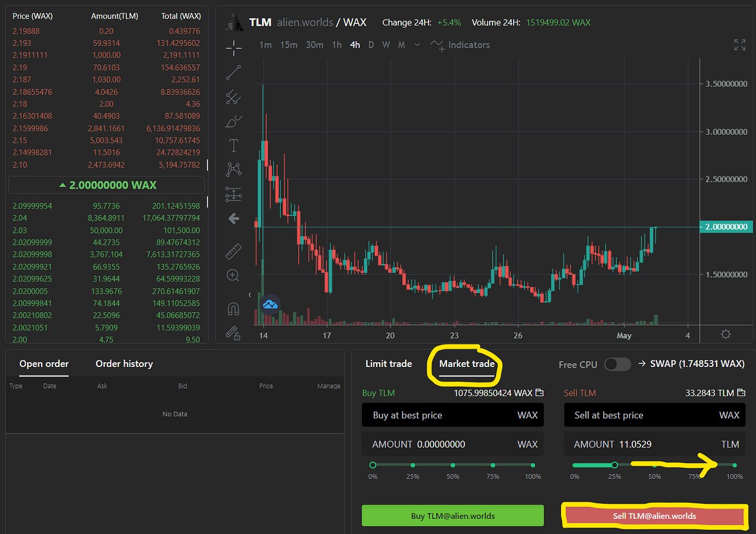The image size is (756, 534).
Task: Click the Amount(TLM) column header
Action: [x=114, y=16]
